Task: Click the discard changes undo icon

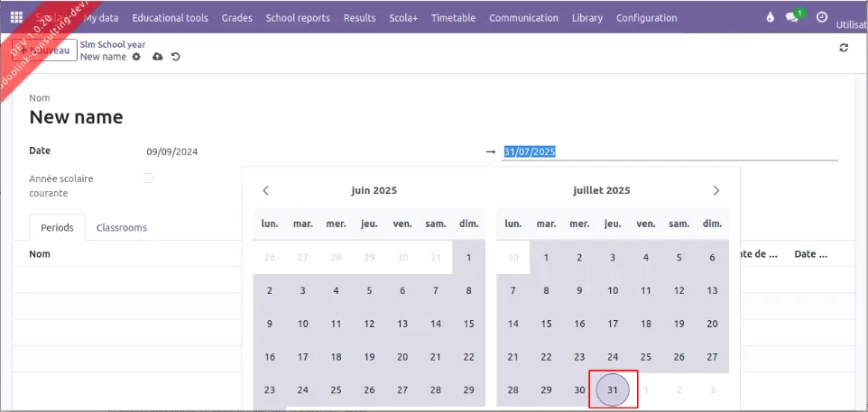Action: [x=175, y=57]
